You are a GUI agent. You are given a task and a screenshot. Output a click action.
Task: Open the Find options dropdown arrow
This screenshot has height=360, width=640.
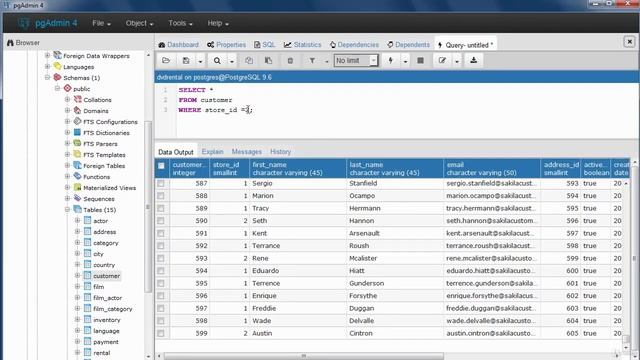231,61
